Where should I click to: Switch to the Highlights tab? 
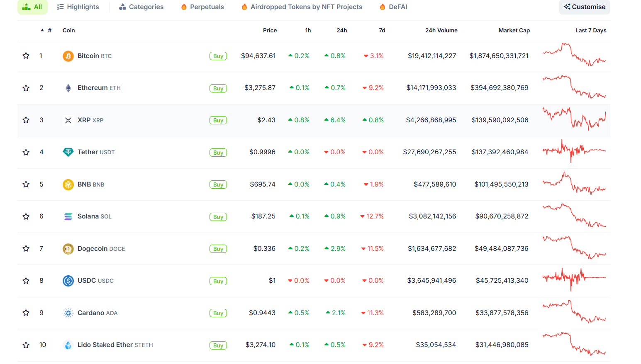click(x=78, y=7)
